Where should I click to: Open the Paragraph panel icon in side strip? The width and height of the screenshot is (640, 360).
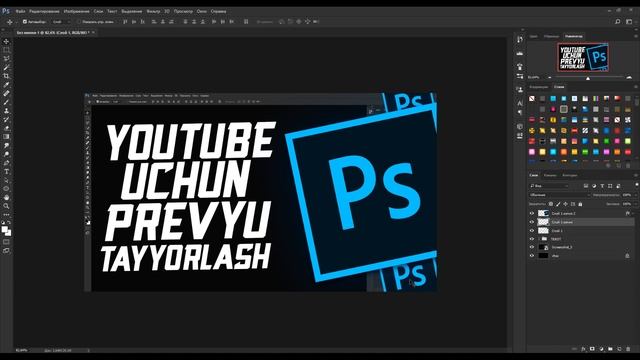point(520,112)
